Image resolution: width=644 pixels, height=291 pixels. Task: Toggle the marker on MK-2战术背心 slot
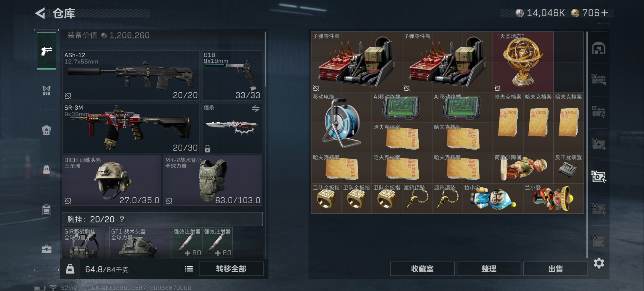click(x=169, y=201)
